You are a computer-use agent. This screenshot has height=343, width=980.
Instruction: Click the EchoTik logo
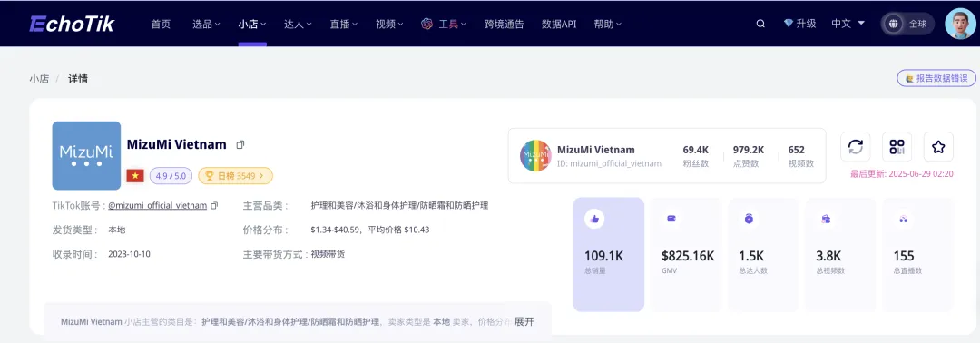coord(72,24)
